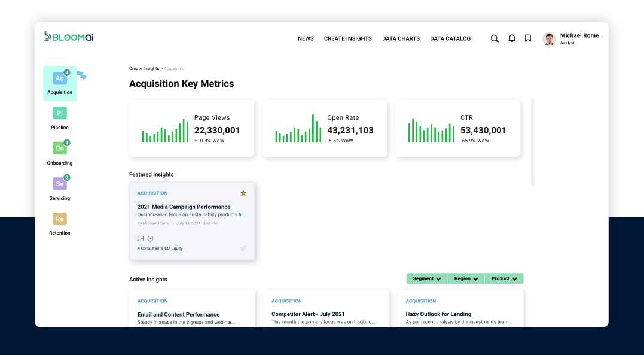
Task: Open the Servicing sidebar icon
Action: tap(59, 184)
